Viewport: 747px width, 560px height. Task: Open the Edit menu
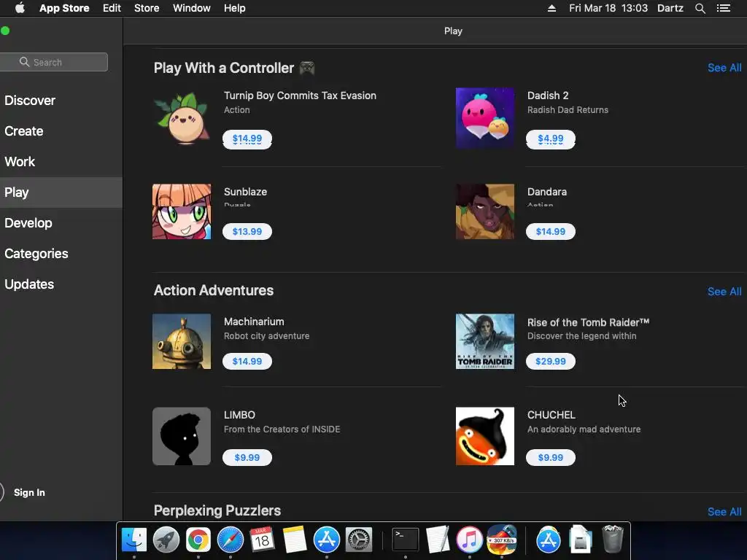[112, 8]
